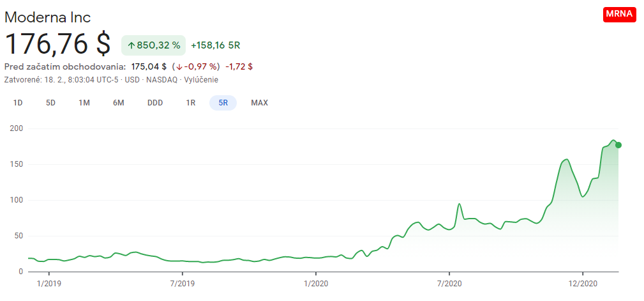This screenshot has width=644, height=301.
Task: Click the 'Pred začatím obchodovania:' label
Action: tap(65, 66)
